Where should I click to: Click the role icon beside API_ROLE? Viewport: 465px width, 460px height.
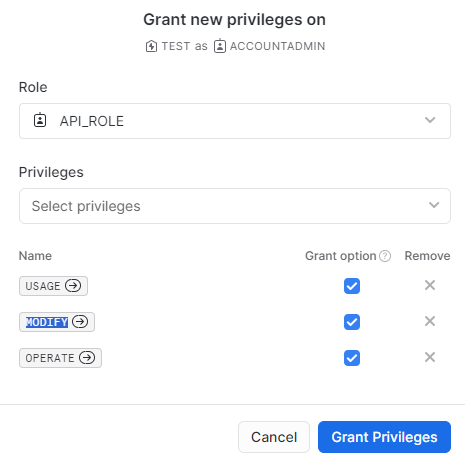tap(40, 120)
